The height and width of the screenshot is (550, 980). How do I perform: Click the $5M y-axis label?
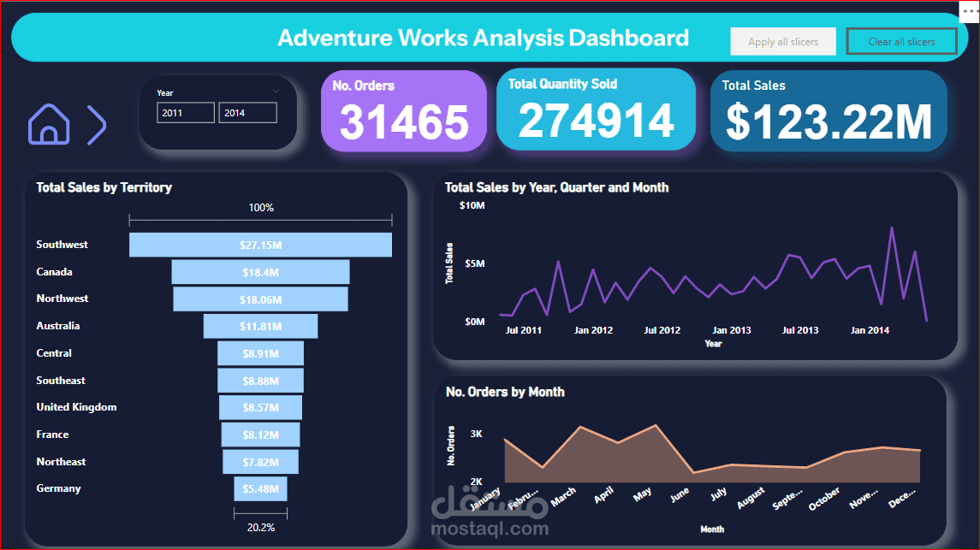[x=475, y=263]
